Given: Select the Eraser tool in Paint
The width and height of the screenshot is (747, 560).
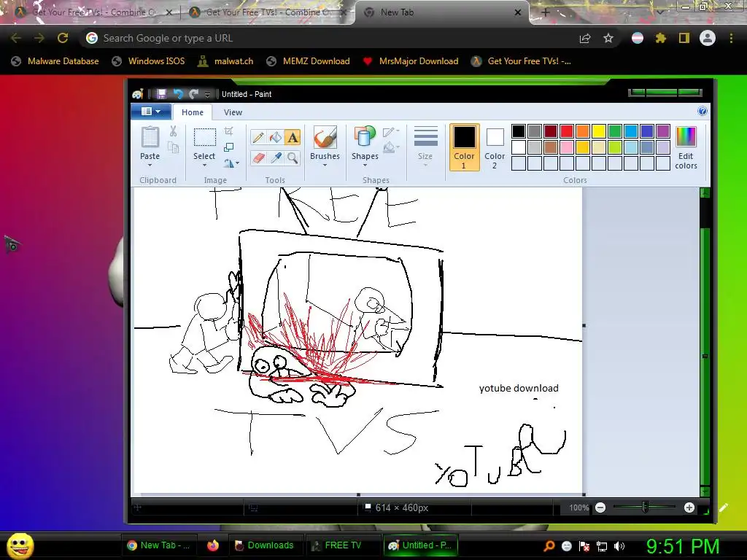Looking at the screenshot, I should coord(258,157).
